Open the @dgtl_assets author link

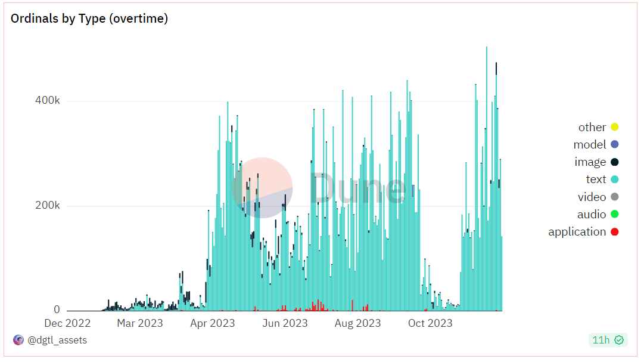(x=57, y=340)
